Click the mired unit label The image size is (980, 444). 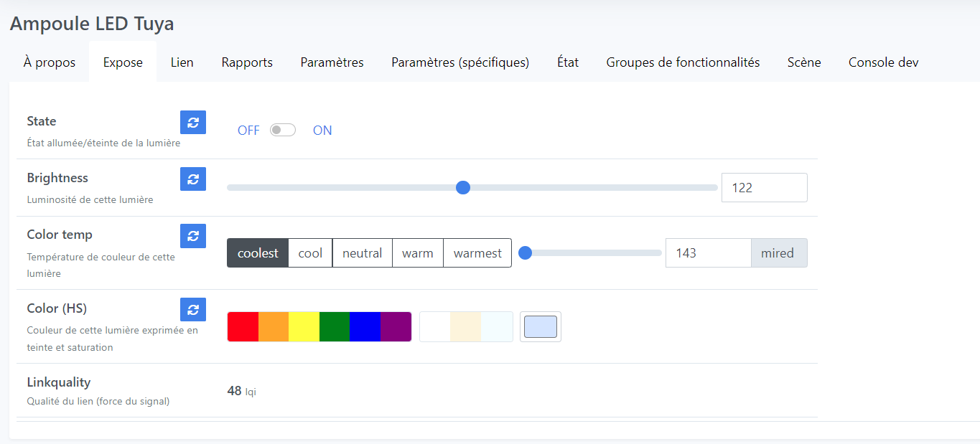click(x=779, y=253)
